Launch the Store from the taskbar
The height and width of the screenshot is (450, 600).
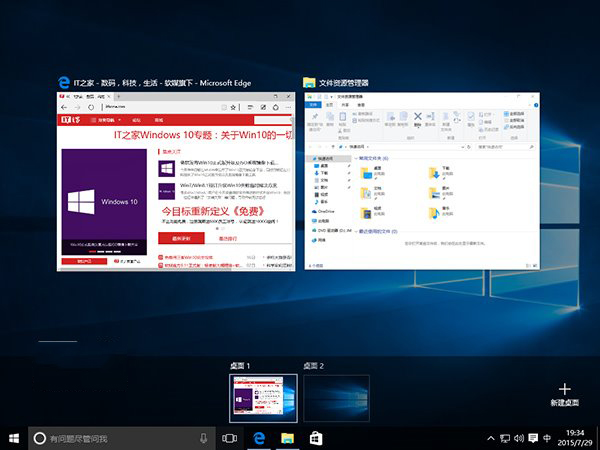pyautogui.click(x=315, y=438)
